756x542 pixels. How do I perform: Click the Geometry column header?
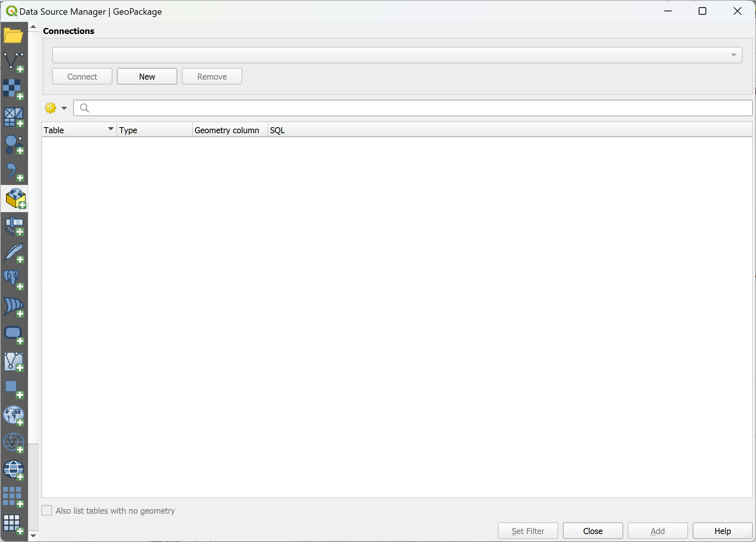point(230,130)
